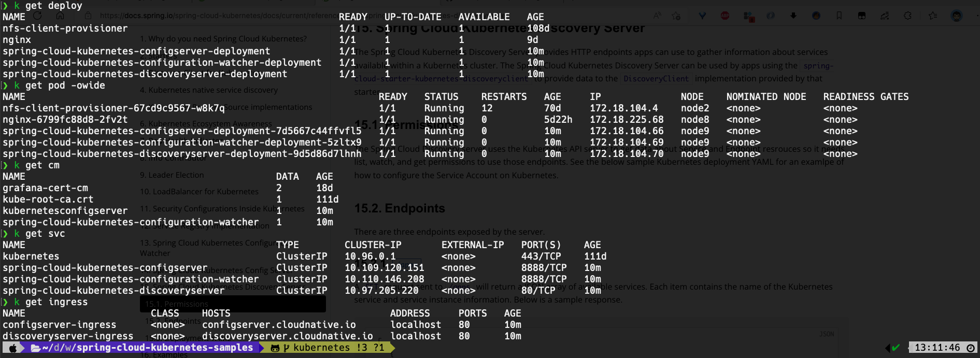The image size is (980, 358).
Task: Click the translate extension icon
Action: click(885, 16)
